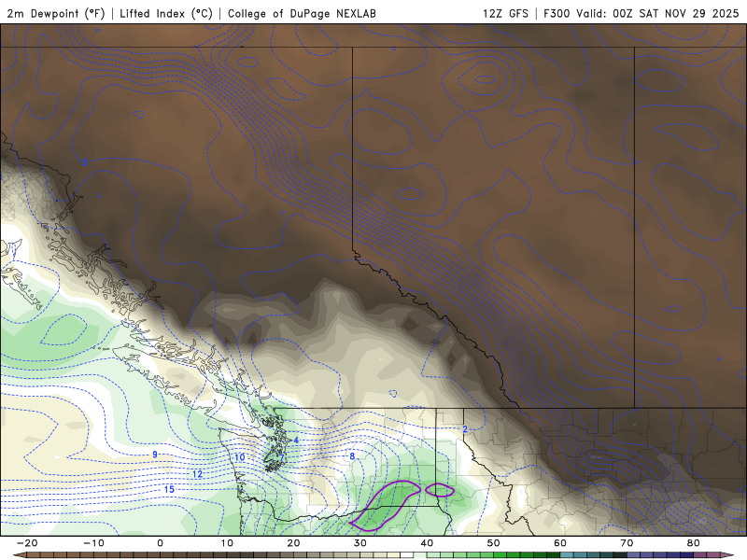Click the '0' tick label on the color bar
Screen dimensions: 747x560
pyautogui.click(x=160, y=543)
